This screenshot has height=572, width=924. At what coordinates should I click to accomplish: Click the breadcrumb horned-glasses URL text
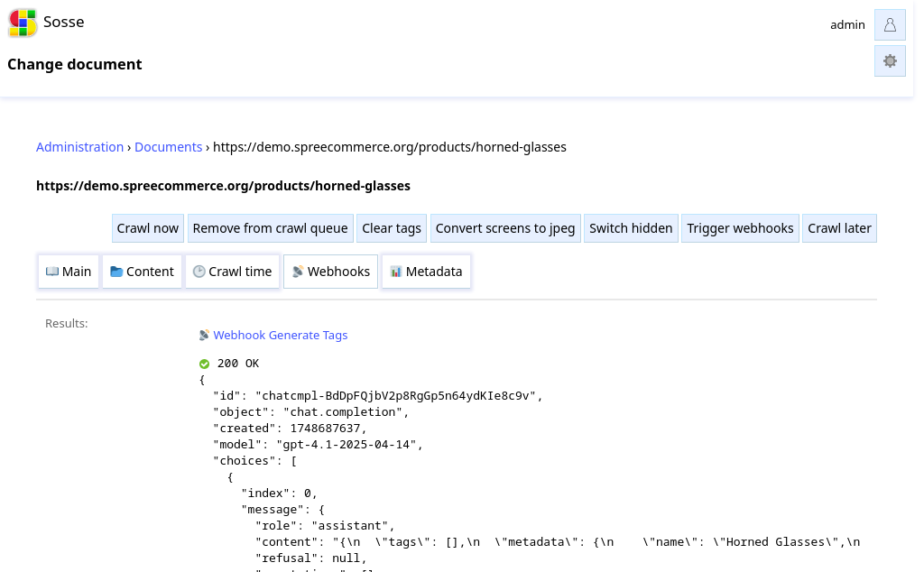390,147
